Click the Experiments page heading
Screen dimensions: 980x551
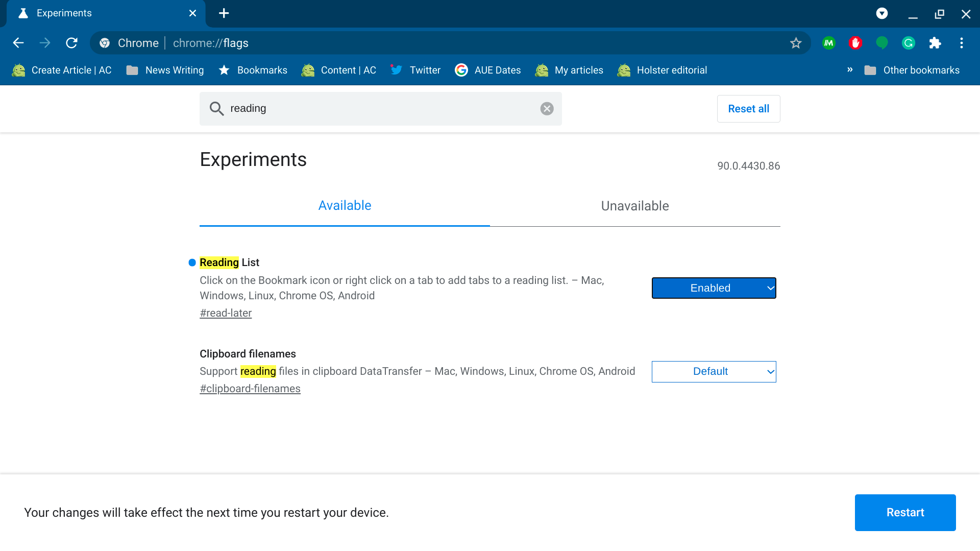[x=253, y=160]
